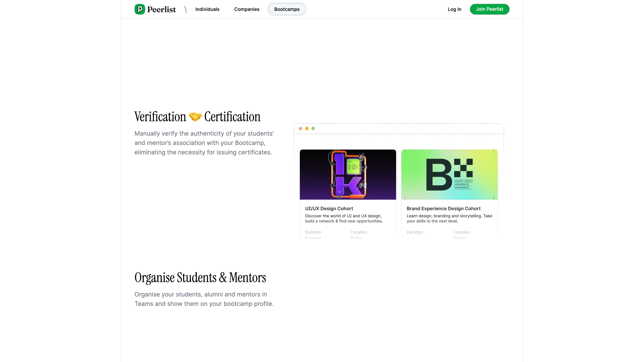
Task: Open the green BX cohort thumbnail
Action: pos(449,175)
